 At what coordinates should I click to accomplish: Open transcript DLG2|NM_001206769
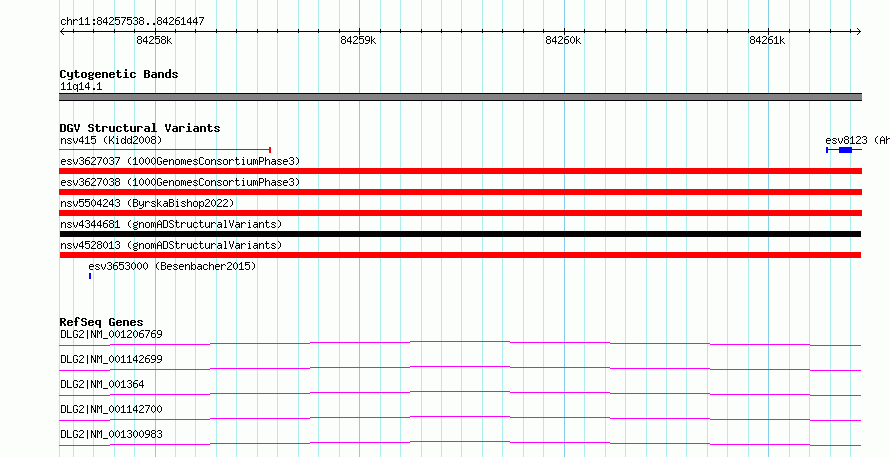click(111, 334)
